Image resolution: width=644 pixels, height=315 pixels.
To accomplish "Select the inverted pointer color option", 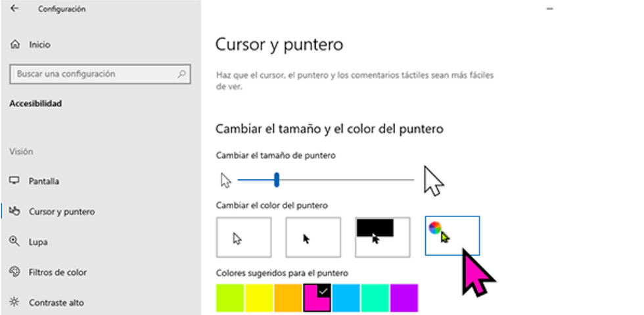I will tap(382, 237).
